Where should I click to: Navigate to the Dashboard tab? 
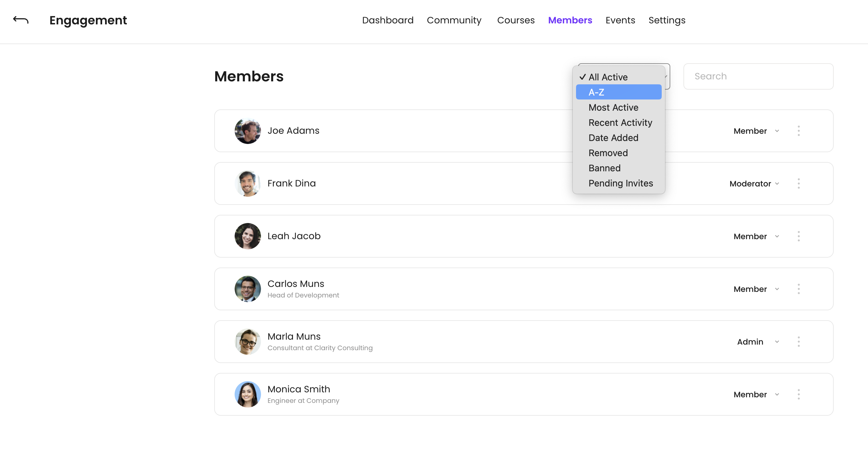point(388,20)
